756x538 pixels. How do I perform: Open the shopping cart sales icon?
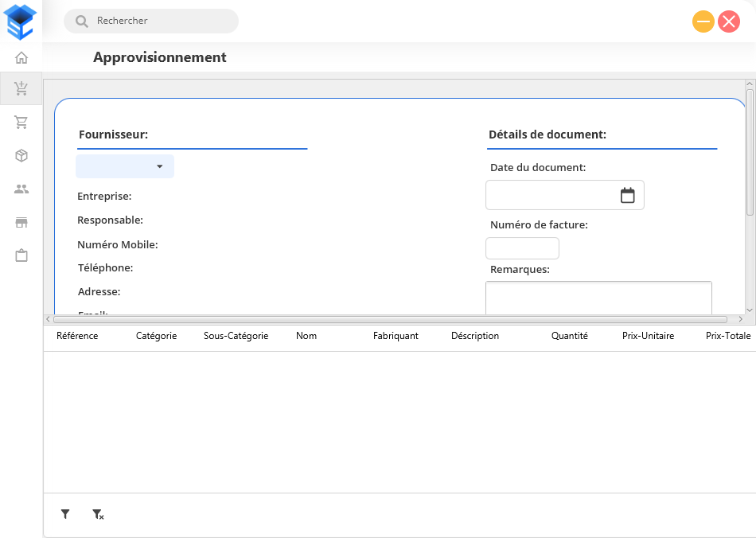tap(21, 122)
